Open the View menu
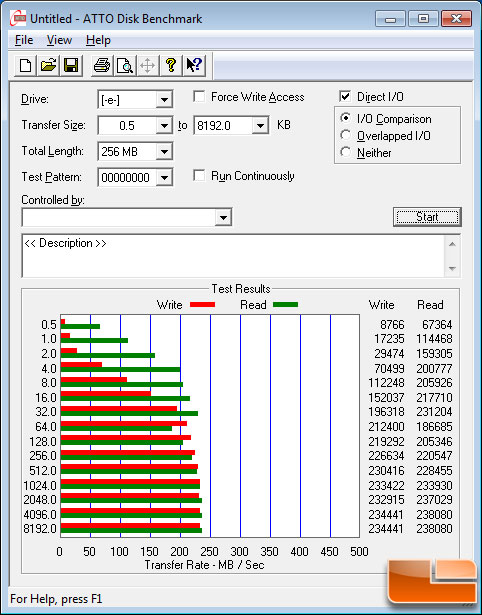Screen dimensions: 482x615 point(59,40)
